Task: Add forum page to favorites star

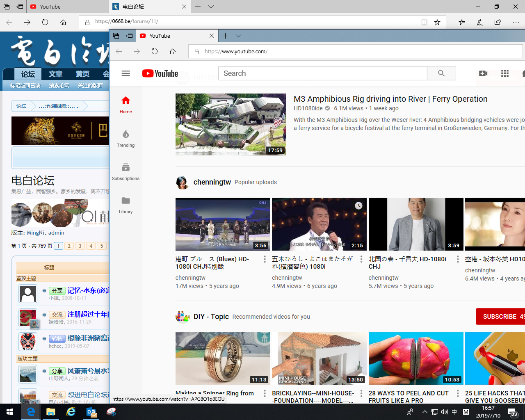Action: coord(437,22)
